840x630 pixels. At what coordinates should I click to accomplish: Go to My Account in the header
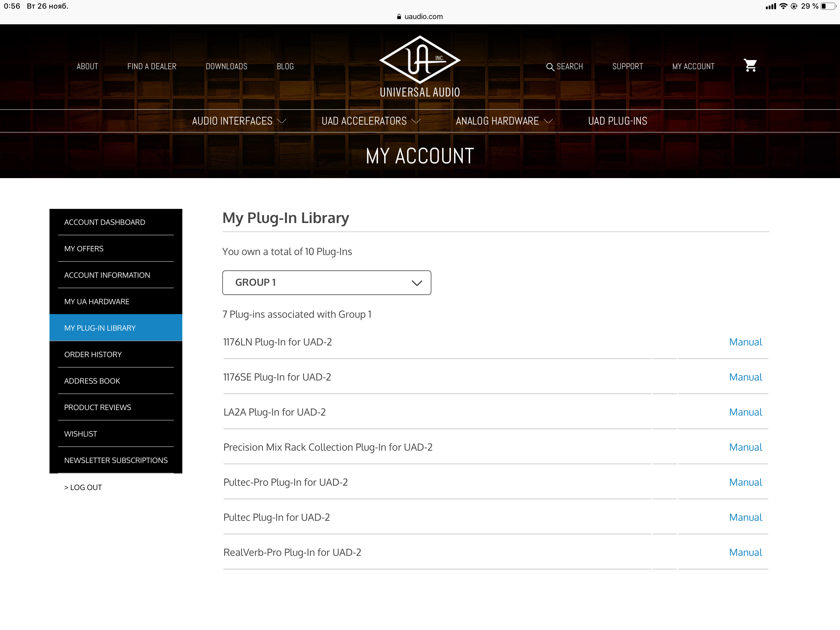693,66
